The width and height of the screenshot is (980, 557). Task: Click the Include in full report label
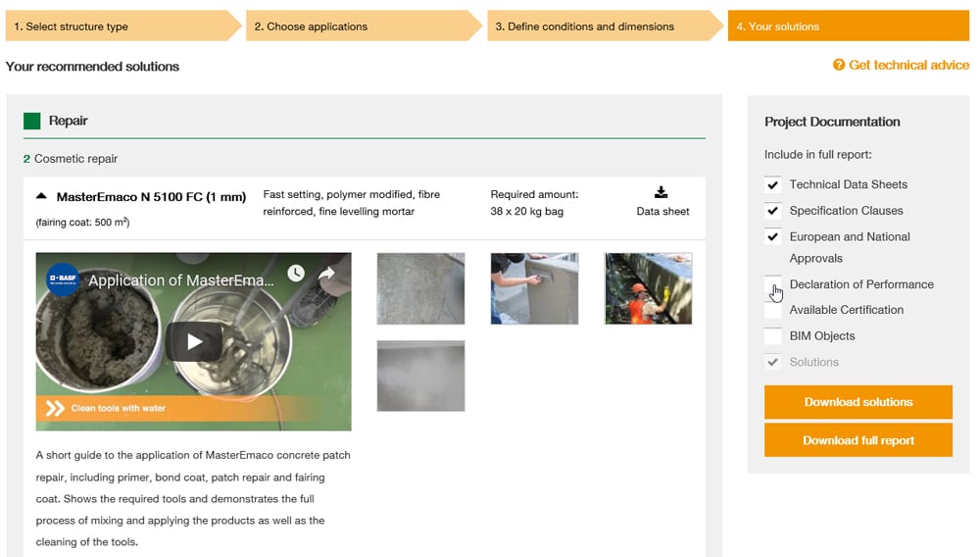pos(817,154)
